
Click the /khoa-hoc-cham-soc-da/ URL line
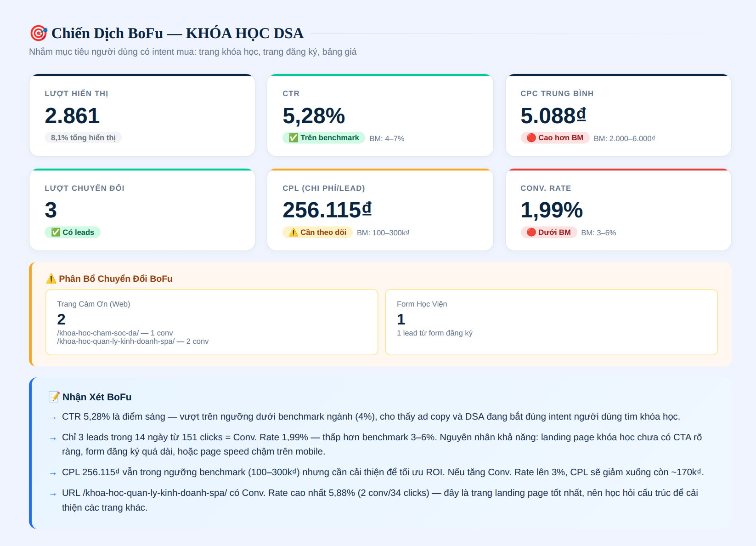pos(115,333)
